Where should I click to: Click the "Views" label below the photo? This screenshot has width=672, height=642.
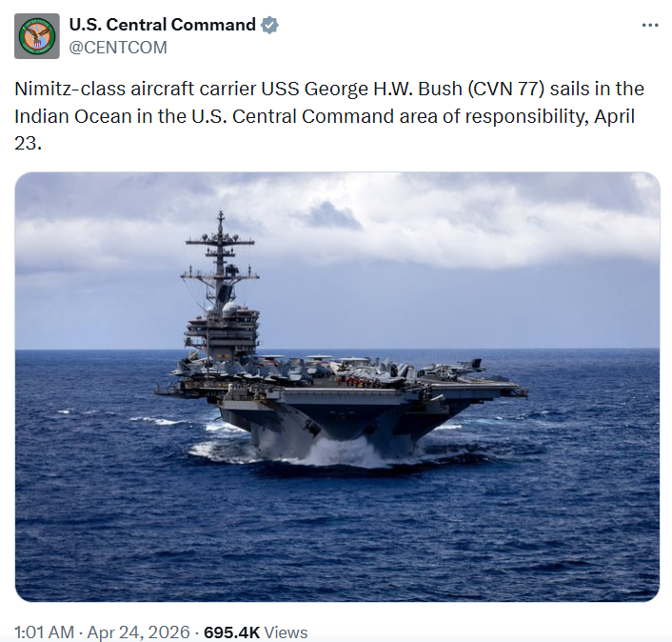tap(286, 632)
